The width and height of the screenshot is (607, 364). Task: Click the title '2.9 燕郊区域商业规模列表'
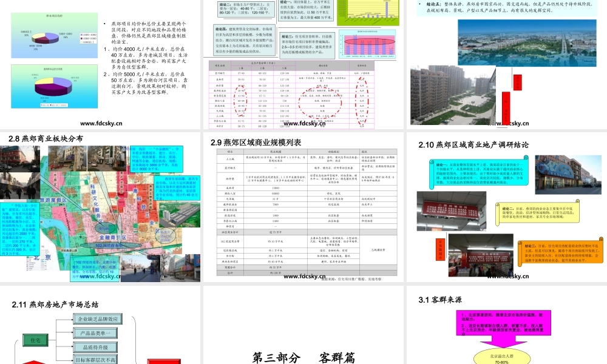256,143
